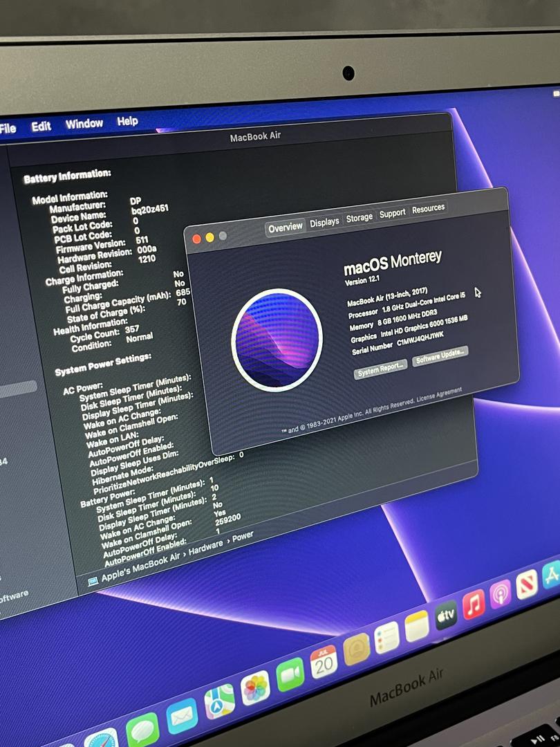Switch to the Support tab

point(393,214)
